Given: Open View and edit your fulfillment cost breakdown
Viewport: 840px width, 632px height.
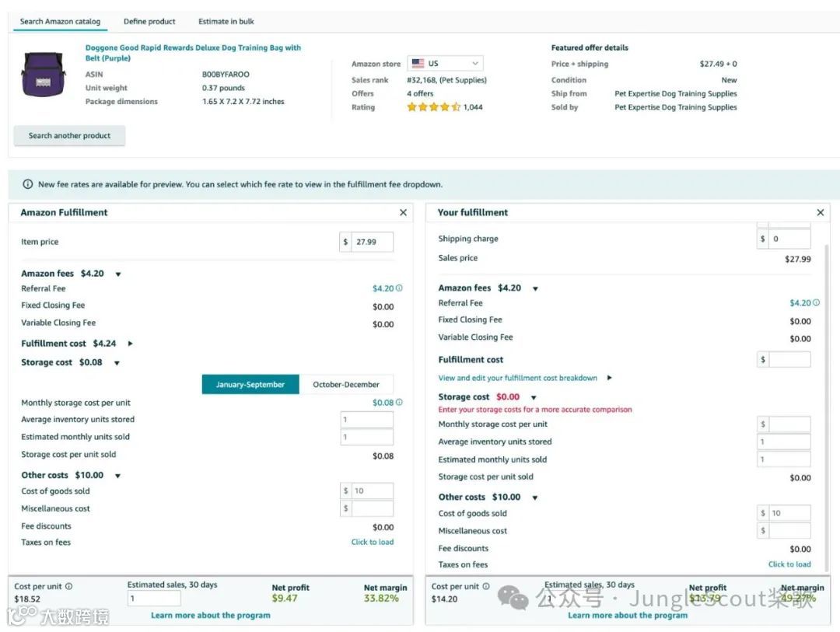Looking at the screenshot, I should point(517,378).
